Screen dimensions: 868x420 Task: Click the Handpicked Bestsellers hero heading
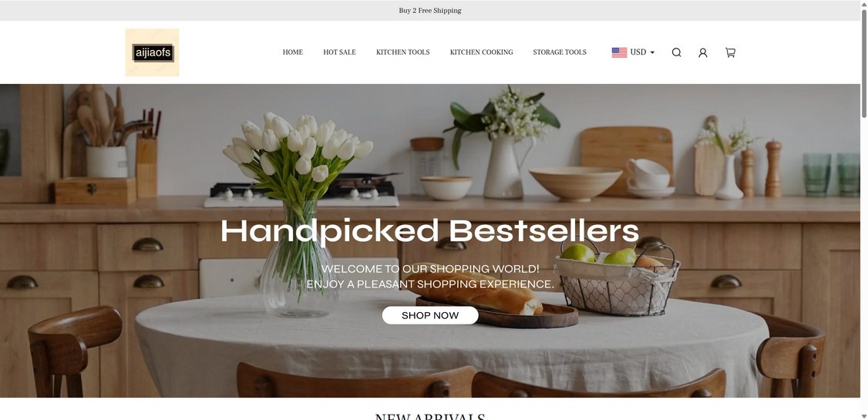click(x=429, y=231)
